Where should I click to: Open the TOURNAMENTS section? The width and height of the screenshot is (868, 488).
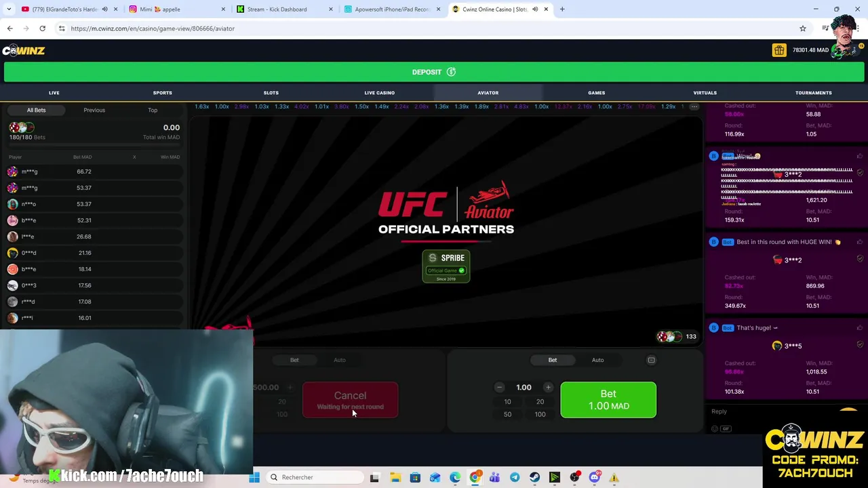click(x=814, y=93)
